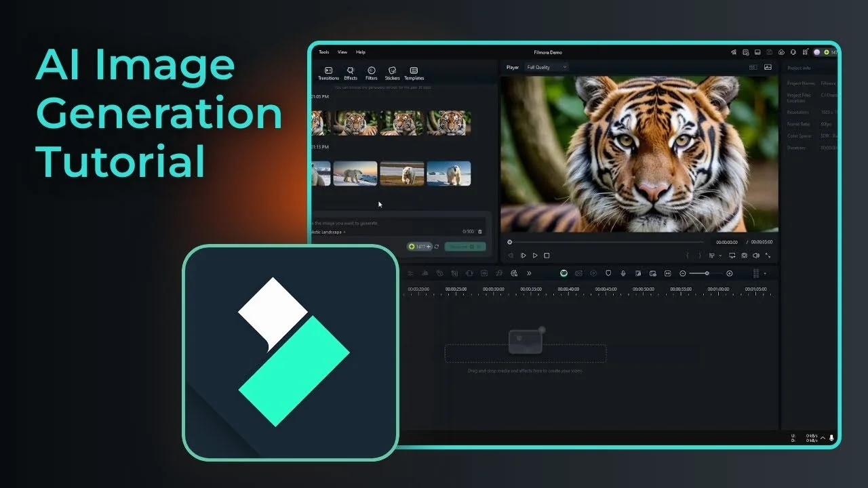Click the headset support icon
The image size is (868, 488).
793,52
